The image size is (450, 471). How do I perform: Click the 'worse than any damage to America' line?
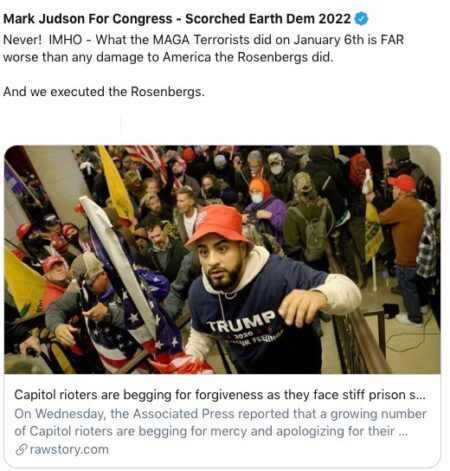[168, 57]
